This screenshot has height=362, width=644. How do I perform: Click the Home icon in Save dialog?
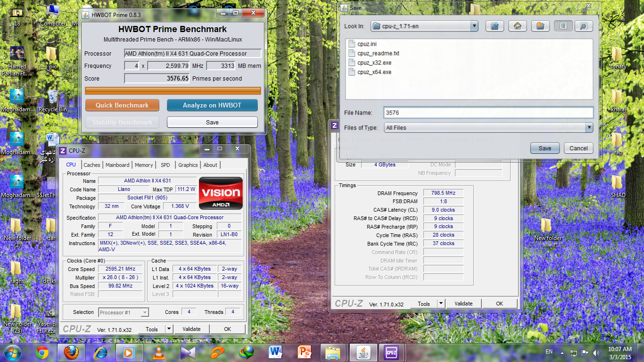click(x=517, y=26)
